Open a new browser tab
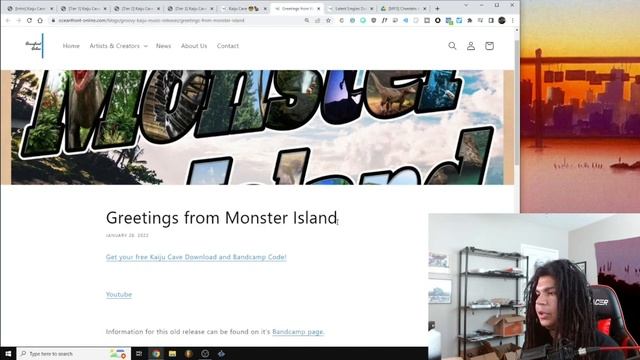 (437, 8)
